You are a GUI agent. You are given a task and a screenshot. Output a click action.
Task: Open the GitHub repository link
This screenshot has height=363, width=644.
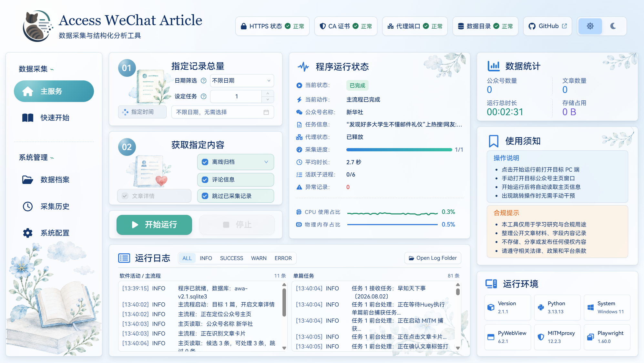coord(547,26)
